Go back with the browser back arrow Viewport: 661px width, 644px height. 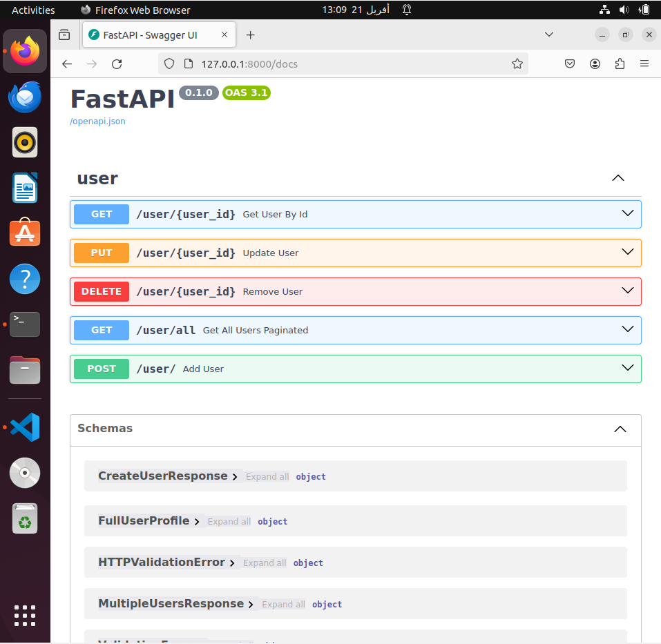[x=67, y=64]
